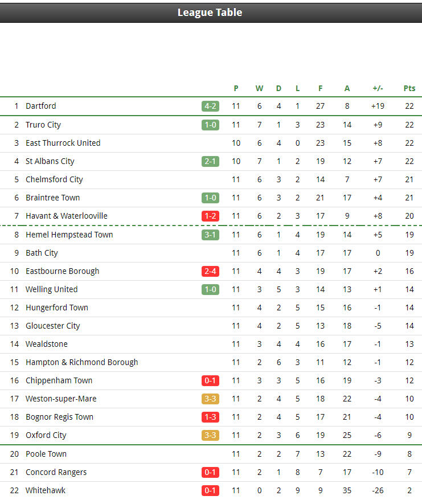
Task: Open the Bath City team name
Action: pyautogui.click(x=42, y=253)
